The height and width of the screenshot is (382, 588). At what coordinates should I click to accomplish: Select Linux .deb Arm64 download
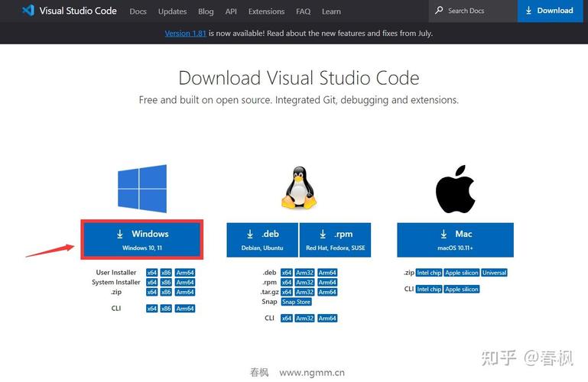[x=327, y=273]
